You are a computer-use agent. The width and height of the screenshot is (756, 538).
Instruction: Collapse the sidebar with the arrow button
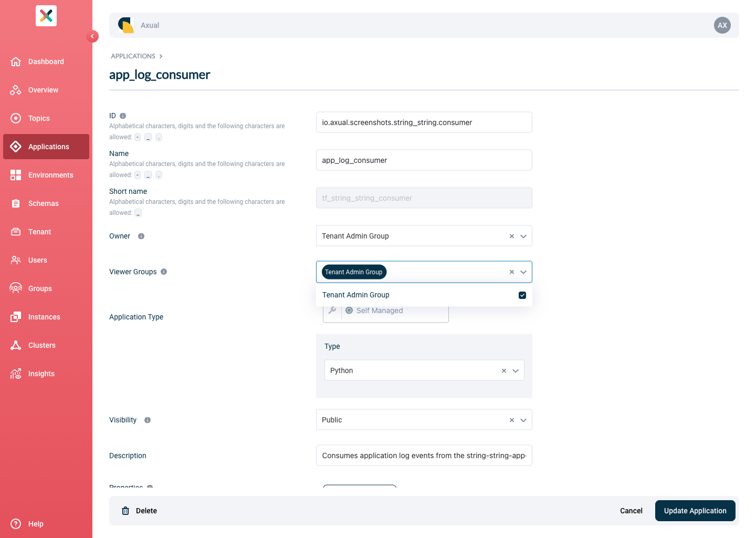tap(92, 36)
